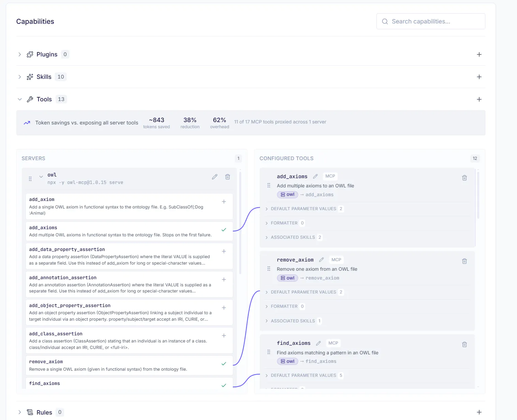
Task: Delete configured find_axioms tool
Action: (x=465, y=345)
